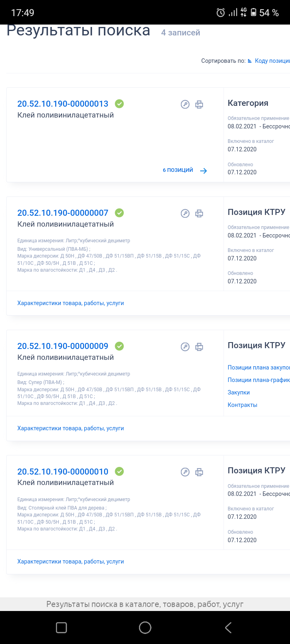This screenshot has height=644, width=290.
Task: Click key icon for item 20.52.10.190-00000009
Action: (x=185, y=347)
